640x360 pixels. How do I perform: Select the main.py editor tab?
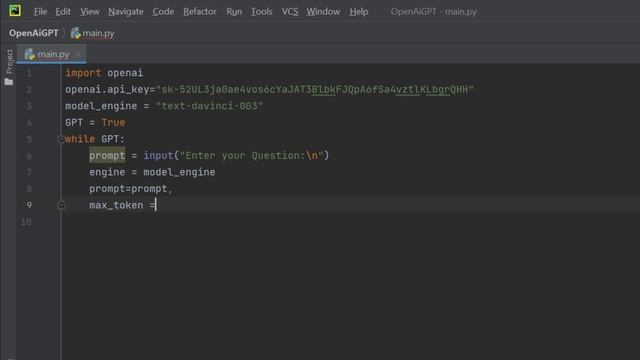point(51,54)
